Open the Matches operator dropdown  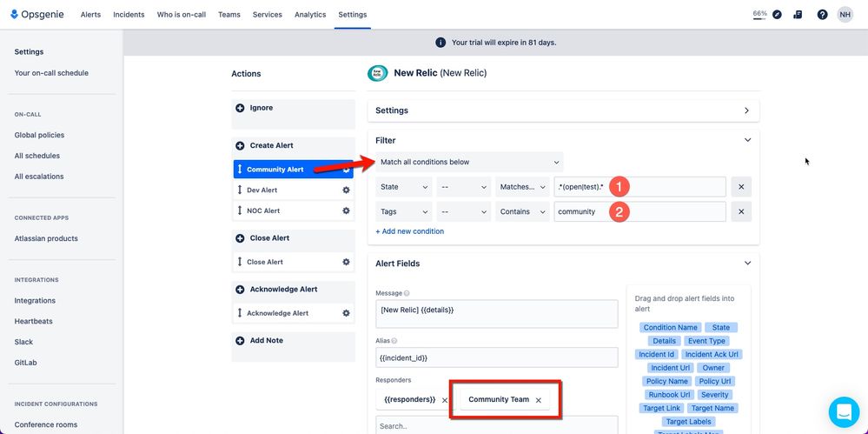[x=522, y=187]
